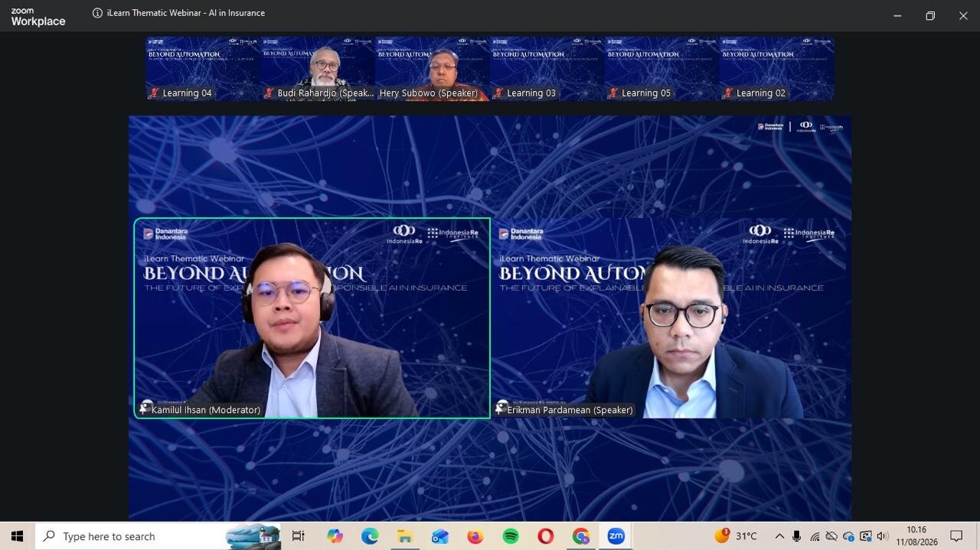Open Outlook from the taskbar
Image resolution: width=980 pixels, height=550 pixels.
coord(440,536)
